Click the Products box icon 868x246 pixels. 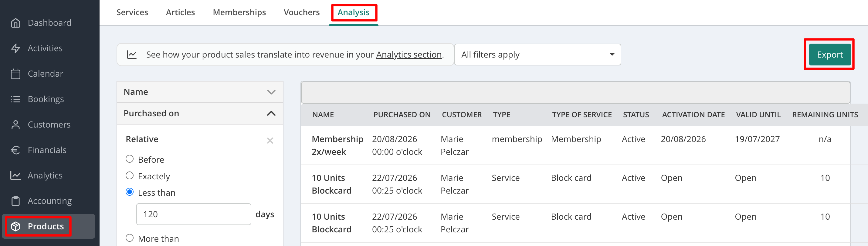[x=15, y=227]
